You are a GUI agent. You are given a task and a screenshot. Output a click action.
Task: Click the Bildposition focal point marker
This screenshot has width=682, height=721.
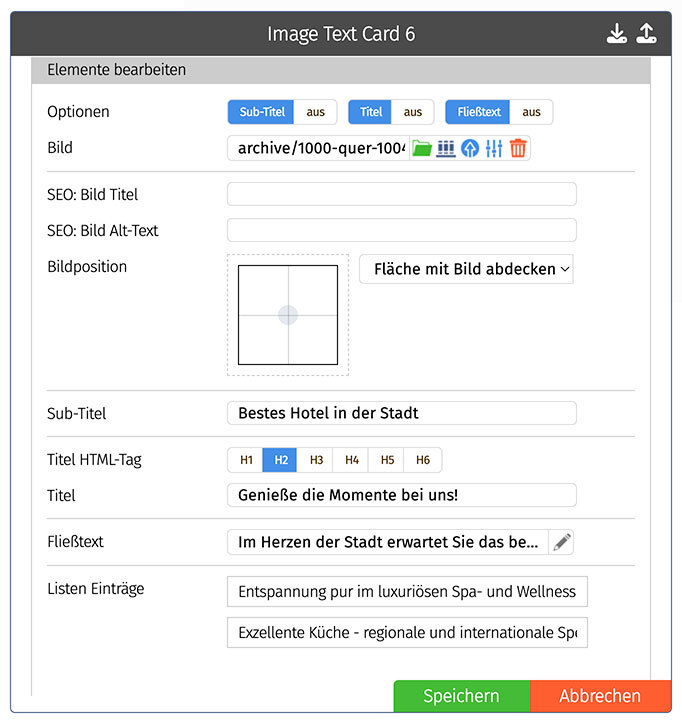click(288, 315)
